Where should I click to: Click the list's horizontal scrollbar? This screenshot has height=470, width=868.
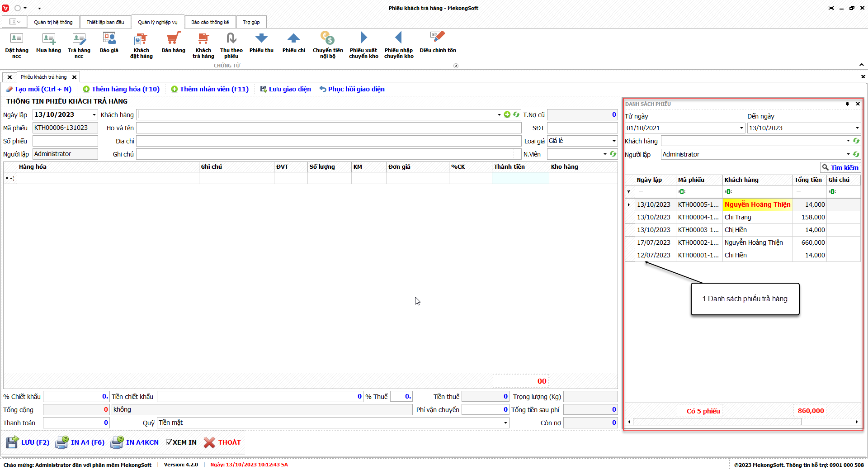tap(717, 422)
